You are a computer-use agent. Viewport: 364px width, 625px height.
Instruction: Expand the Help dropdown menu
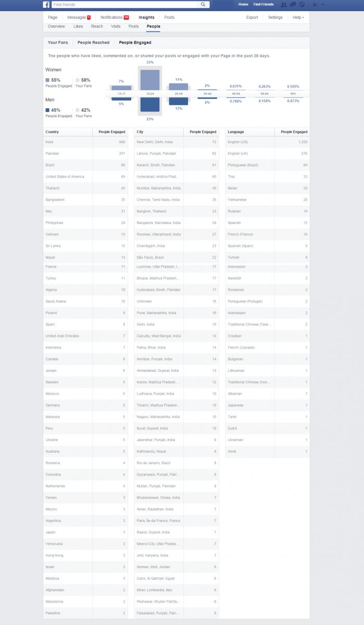point(298,17)
